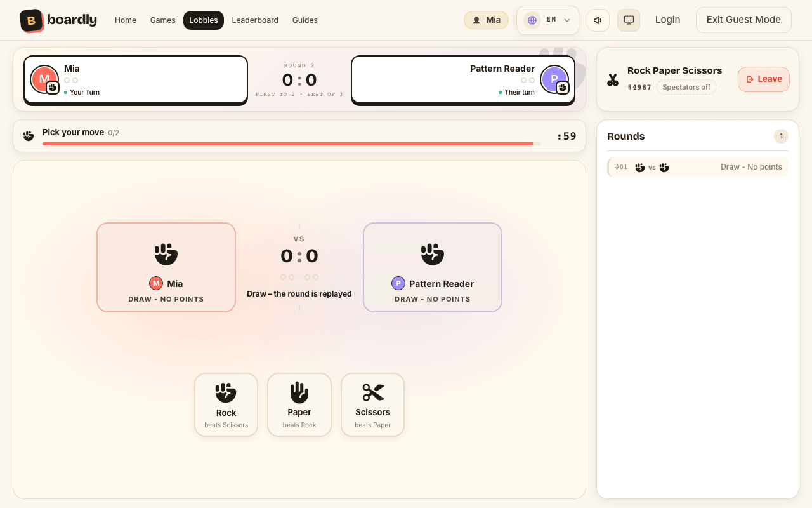Toggle the Spectators off chip
The width and height of the screenshot is (812, 508).
[x=686, y=88]
